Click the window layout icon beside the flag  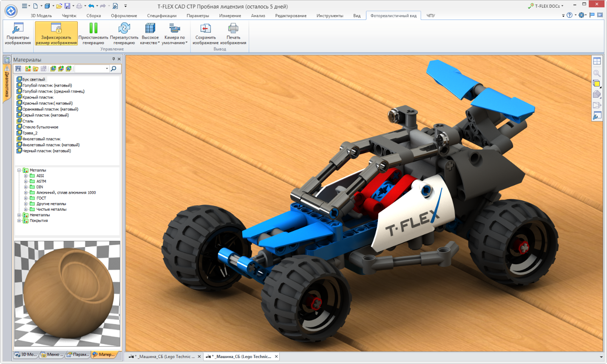tap(600, 15)
